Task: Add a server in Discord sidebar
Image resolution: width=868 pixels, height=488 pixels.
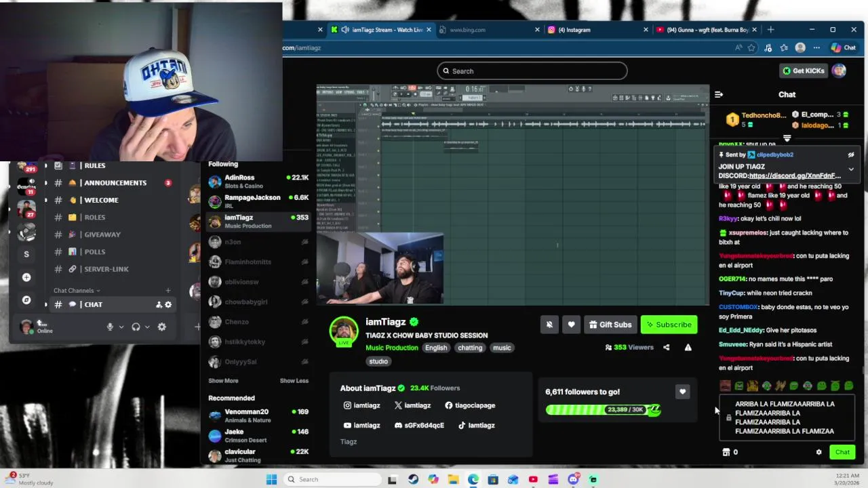Action: tap(26, 277)
